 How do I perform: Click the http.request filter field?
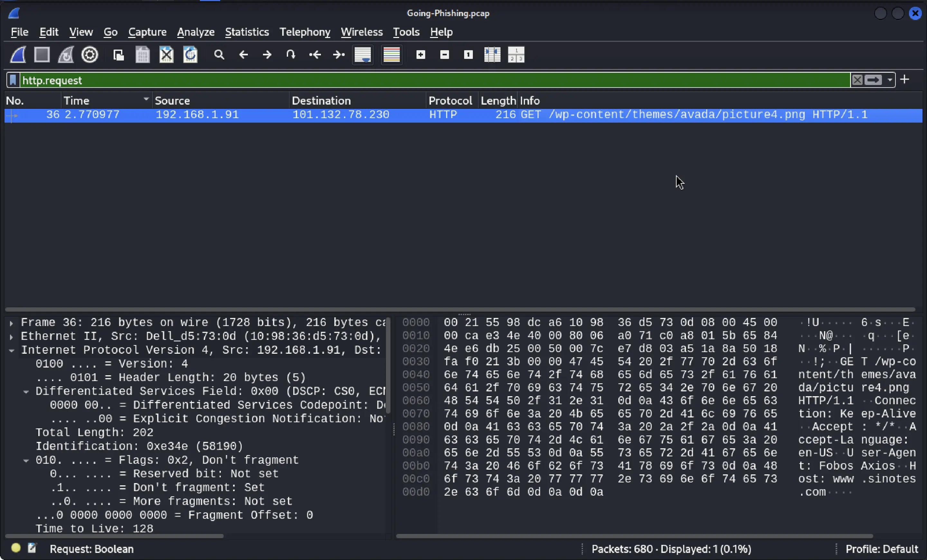[x=435, y=80]
